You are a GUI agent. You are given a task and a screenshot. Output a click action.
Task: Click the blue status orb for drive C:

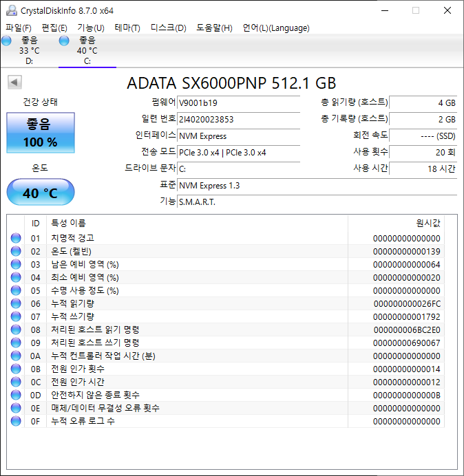point(64,41)
